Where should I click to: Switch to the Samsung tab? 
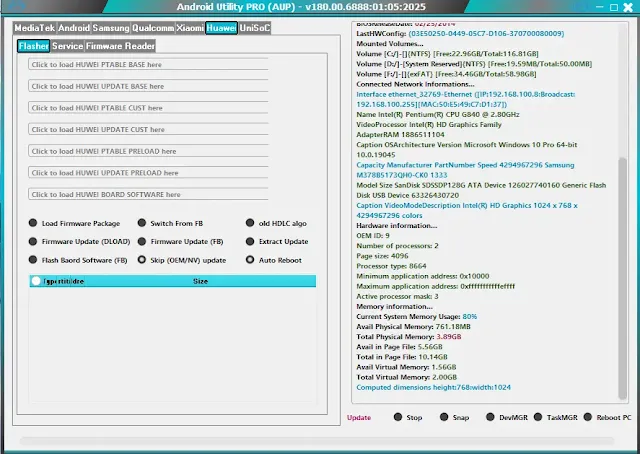(111, 28)
